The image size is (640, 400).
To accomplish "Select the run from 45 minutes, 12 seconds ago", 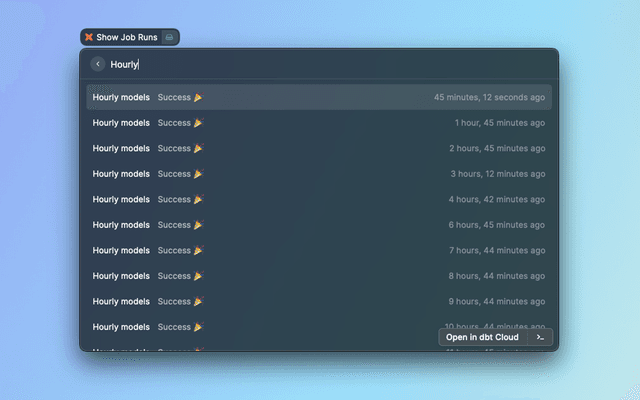I will [x=319, y=97].
